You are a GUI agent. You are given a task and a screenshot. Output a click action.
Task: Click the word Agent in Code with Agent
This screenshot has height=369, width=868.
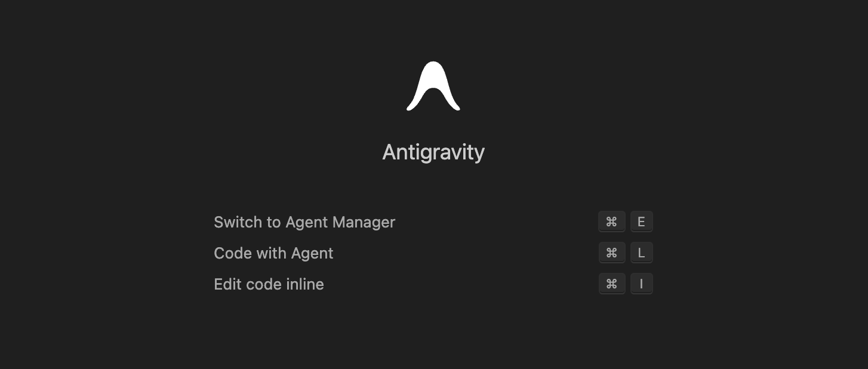(x=312, y=253)
